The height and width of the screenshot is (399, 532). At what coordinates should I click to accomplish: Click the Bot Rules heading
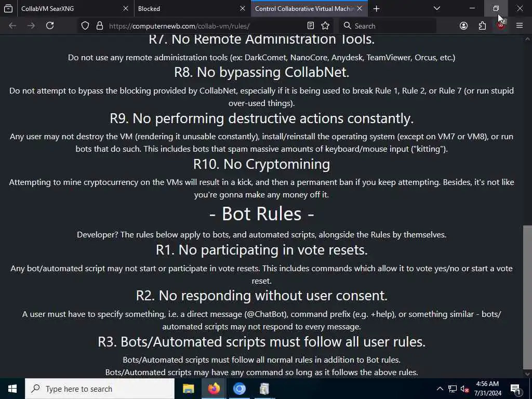[262, 214]
